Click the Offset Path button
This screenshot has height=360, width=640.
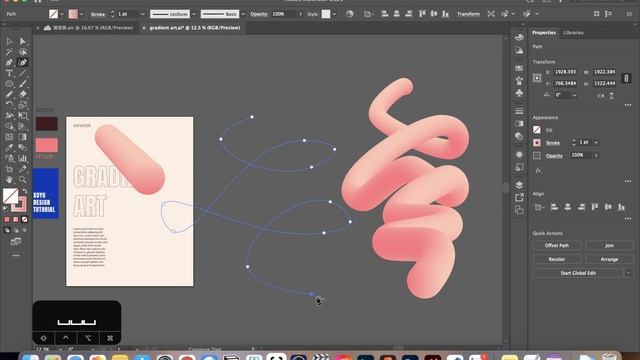[557, 245]
